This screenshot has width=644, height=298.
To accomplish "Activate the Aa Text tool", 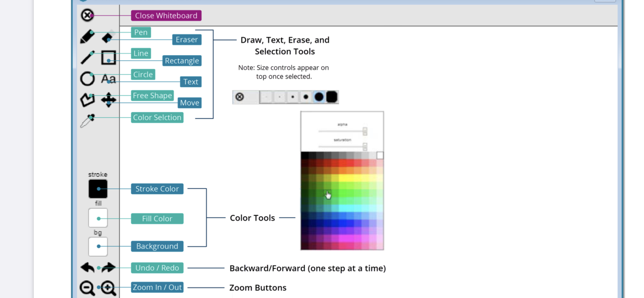I will (108, 78).
